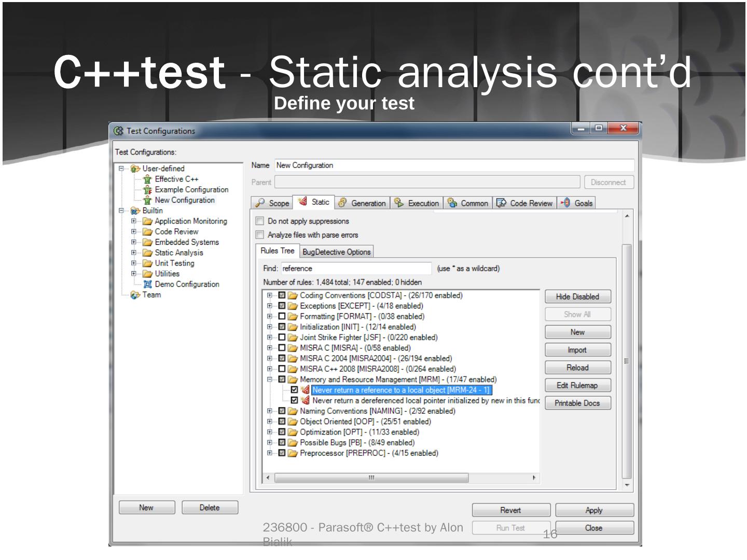747x560 pixels.
Task: Click the Find rules search field
Action: click(x=356, y=269)
